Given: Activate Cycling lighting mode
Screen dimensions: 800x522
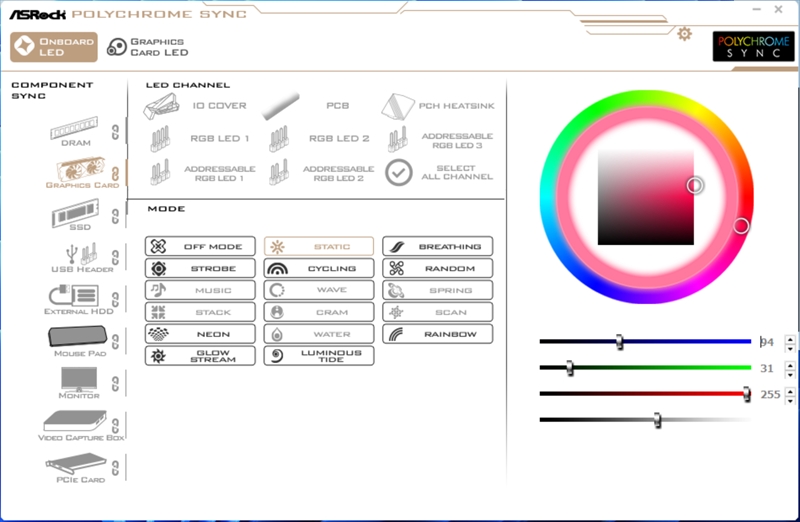Looking at the screenshot, I should [x=319, y=268].
